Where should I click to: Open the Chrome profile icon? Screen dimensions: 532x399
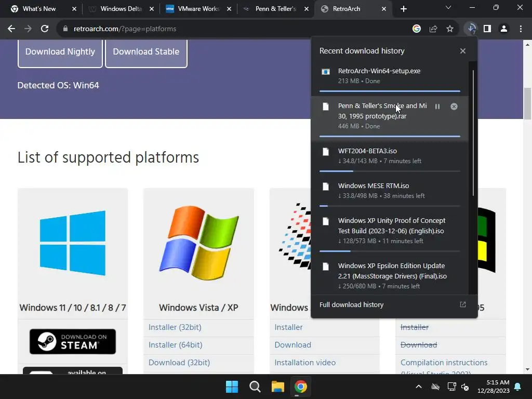(504, 29)
